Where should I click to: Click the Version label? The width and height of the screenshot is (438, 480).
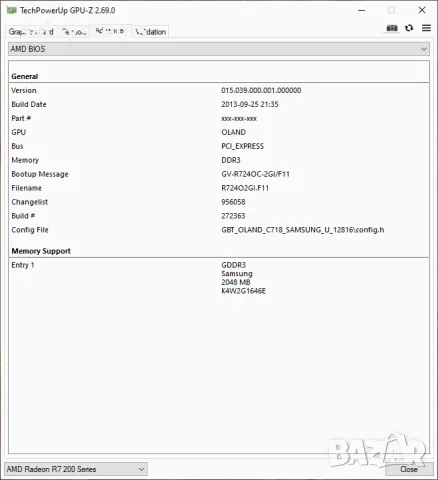[x=24, y=90]
